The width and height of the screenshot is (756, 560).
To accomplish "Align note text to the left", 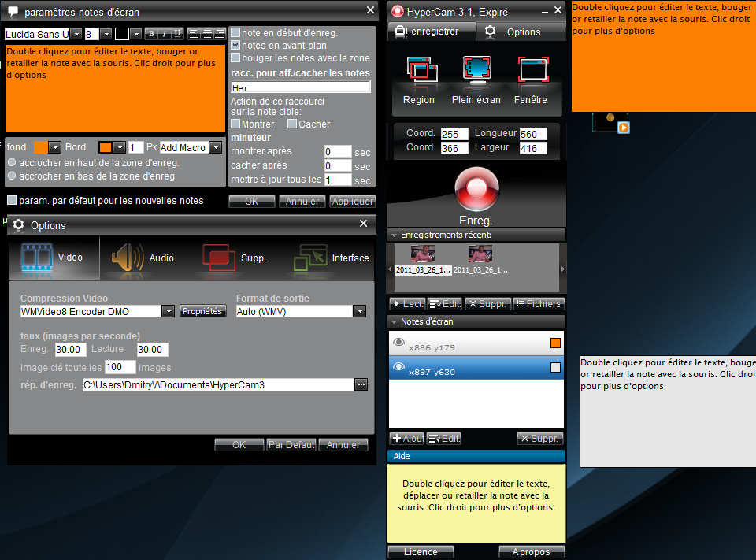I will click(x=194, y=34).
